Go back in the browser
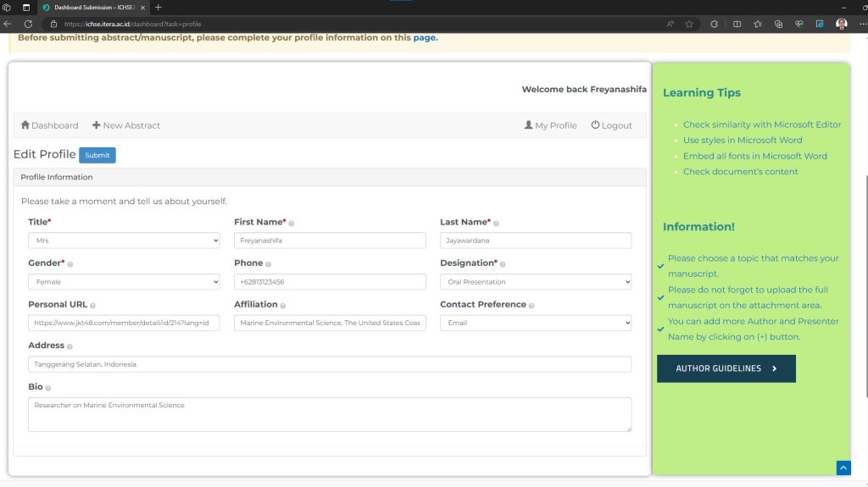This screenshot has width=868, height=487. [8, 24]
